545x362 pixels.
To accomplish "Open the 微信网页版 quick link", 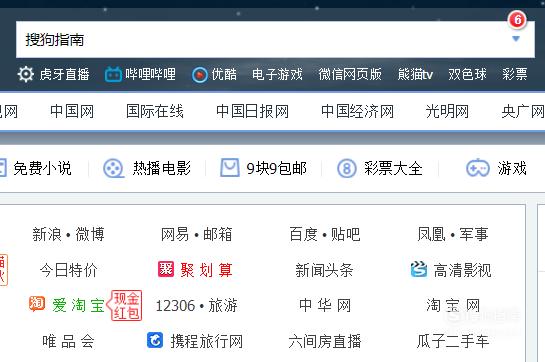I will pyautogui.click(x=350, y=74).
